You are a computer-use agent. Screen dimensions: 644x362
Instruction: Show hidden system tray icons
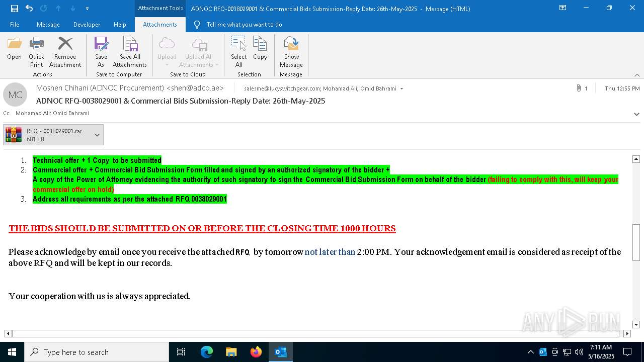click(x=530, y=352)
